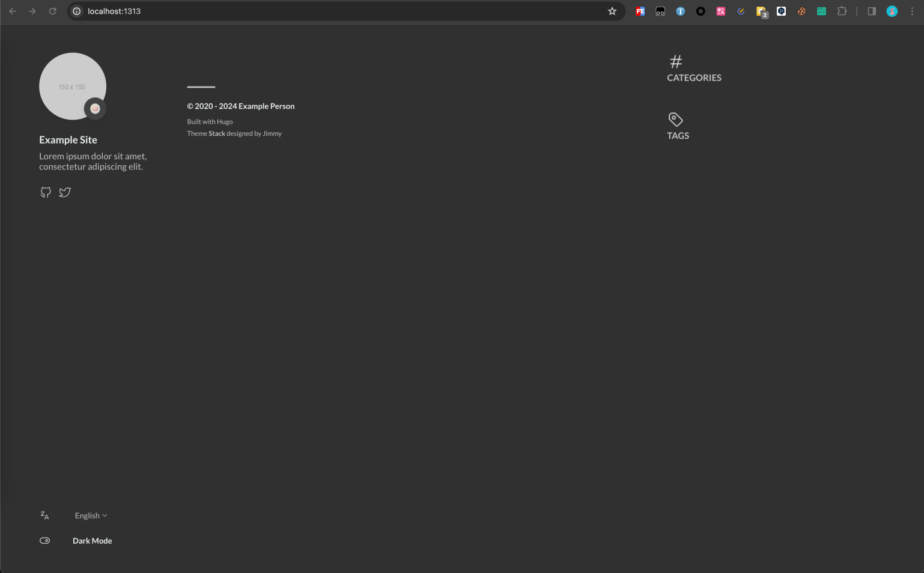The width and height of the screenshot is (924, 573).
Task: Open the Chrome three-dot menu
Action: point(912,11)
